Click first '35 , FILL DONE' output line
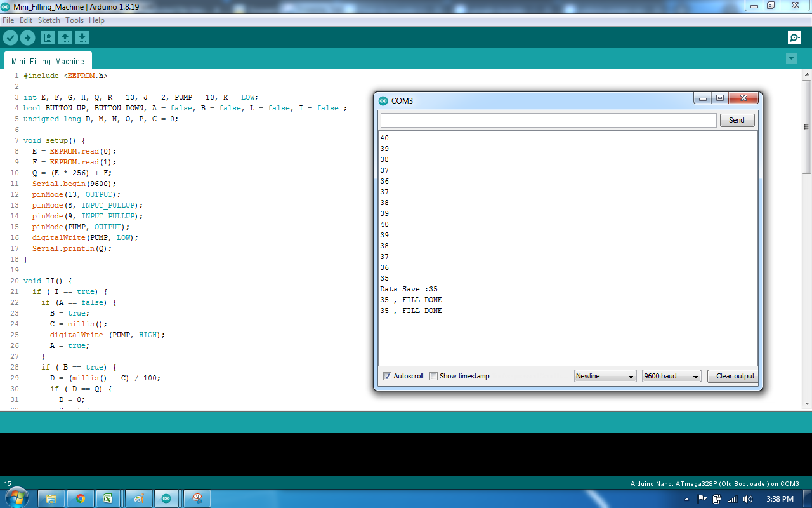The height and width of the screenshot is (508, 812). pyautogui.click(x=411, y=300)
